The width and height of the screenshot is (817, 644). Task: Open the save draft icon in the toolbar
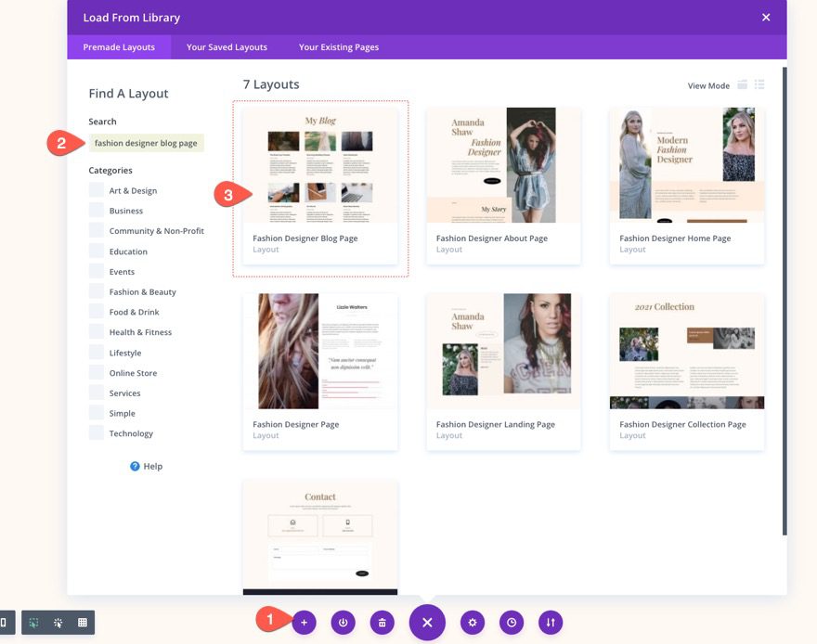coord(343,622)
